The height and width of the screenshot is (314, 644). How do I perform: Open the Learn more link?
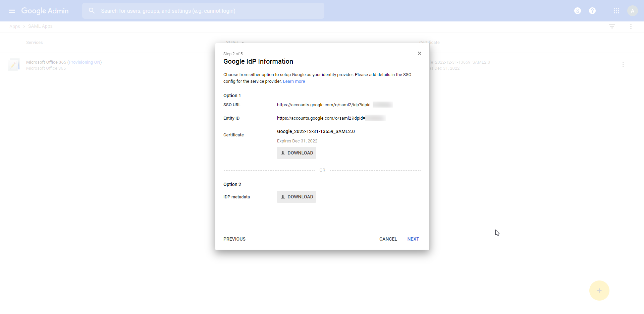pos(294,81)
